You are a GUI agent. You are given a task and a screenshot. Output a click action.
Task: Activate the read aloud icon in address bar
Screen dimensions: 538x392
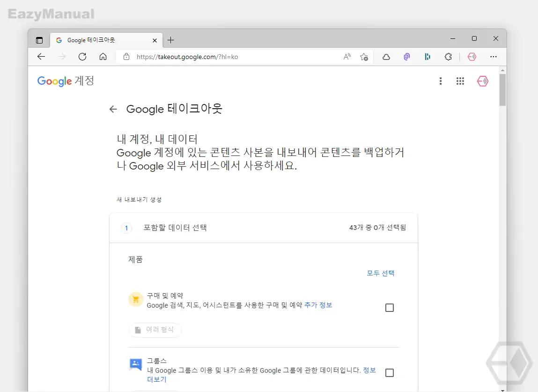coord(347,57)
